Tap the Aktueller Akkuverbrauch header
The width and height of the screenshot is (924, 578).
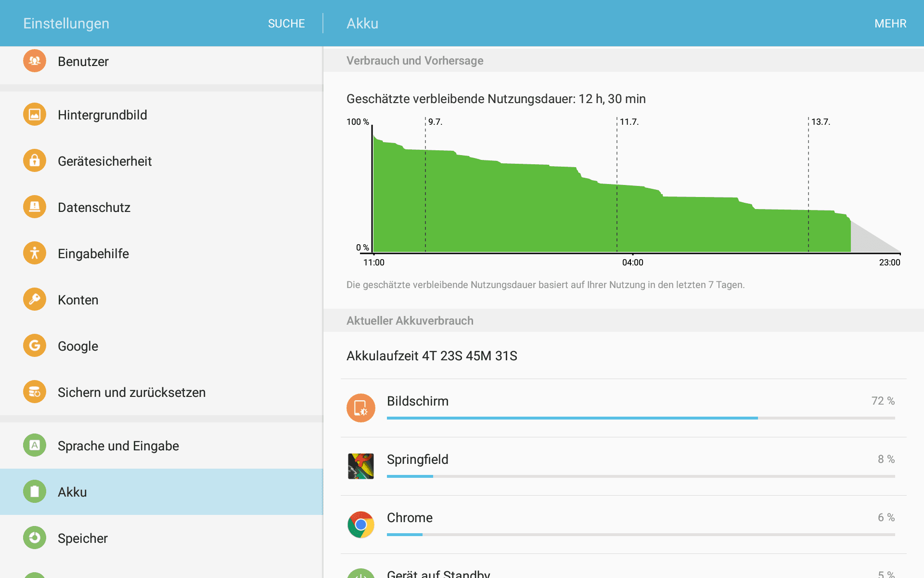tap(410, 321)
